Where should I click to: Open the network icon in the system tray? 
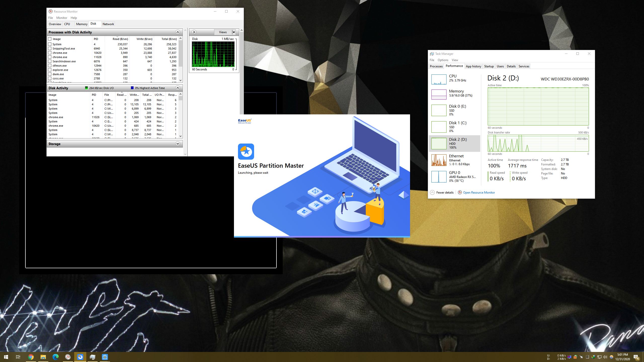pyautogui.click(x=599, y=357)
